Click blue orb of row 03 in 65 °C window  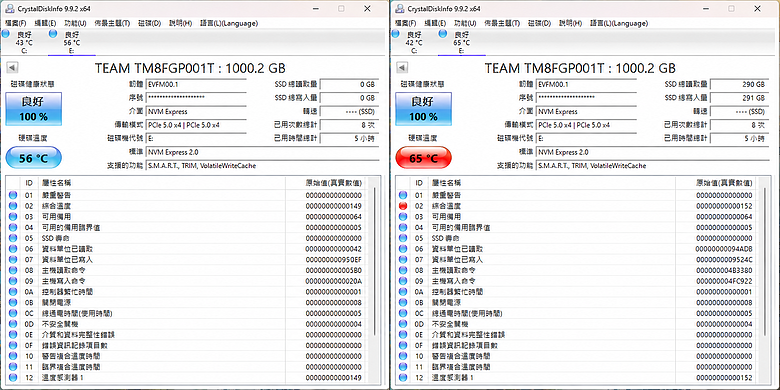click(403, 217)
